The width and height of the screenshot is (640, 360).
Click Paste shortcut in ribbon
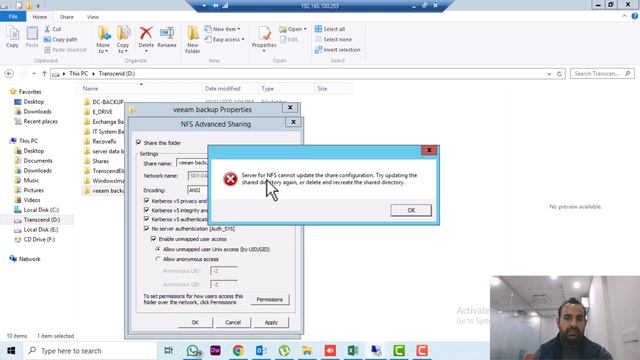[65, 50]
